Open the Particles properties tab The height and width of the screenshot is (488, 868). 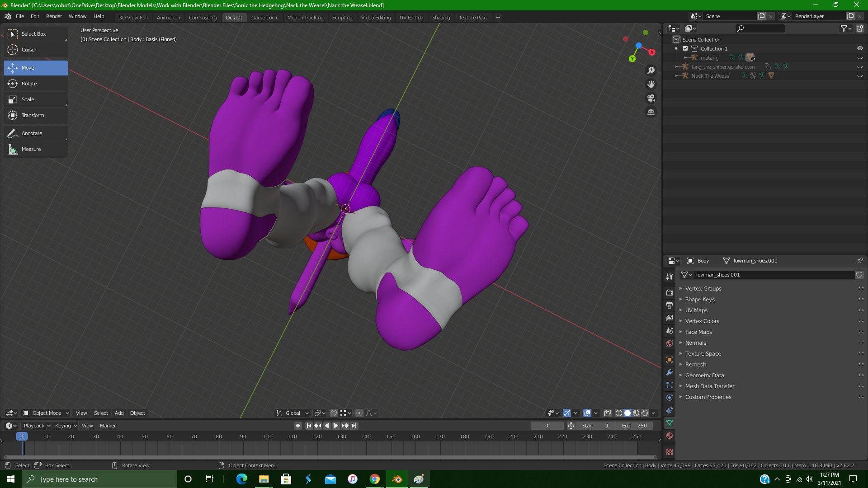[670, 385]
